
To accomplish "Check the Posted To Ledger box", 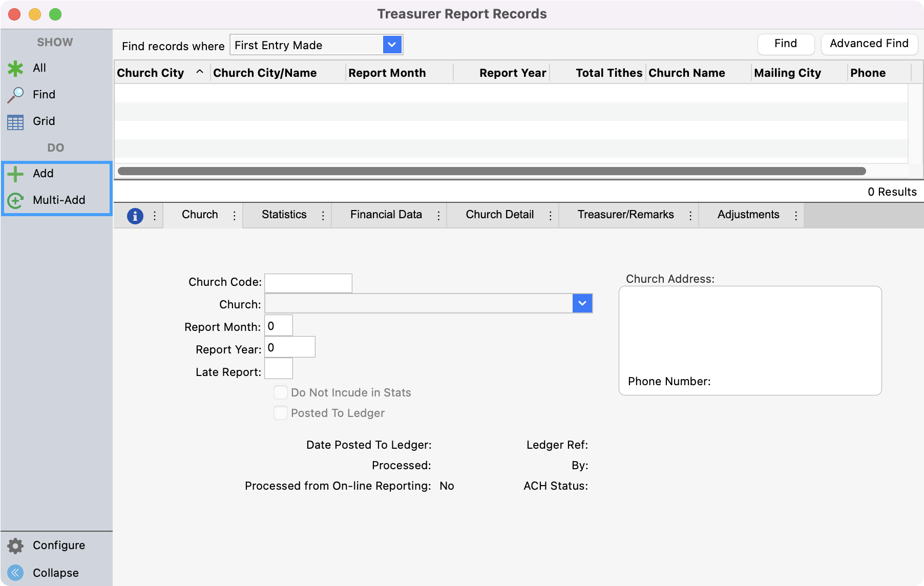I will tap(280, 413).
